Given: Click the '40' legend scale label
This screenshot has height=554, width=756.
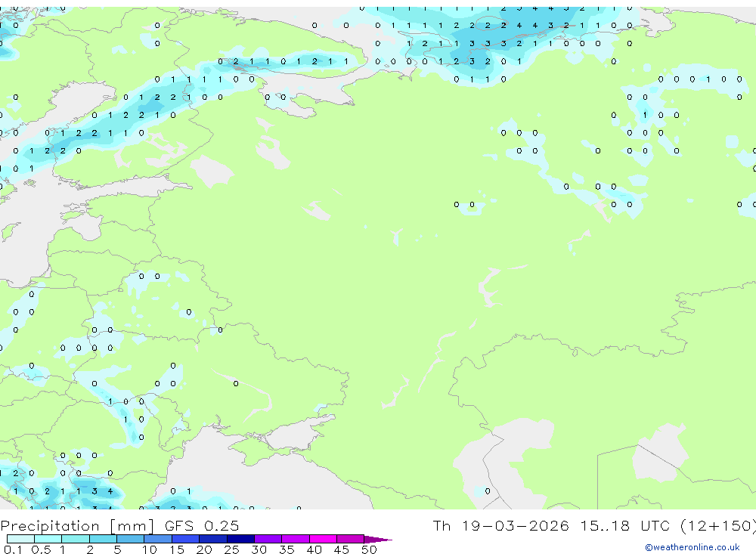Looking at the screenshot, I should pyautogui.click(x=314, y=549).
